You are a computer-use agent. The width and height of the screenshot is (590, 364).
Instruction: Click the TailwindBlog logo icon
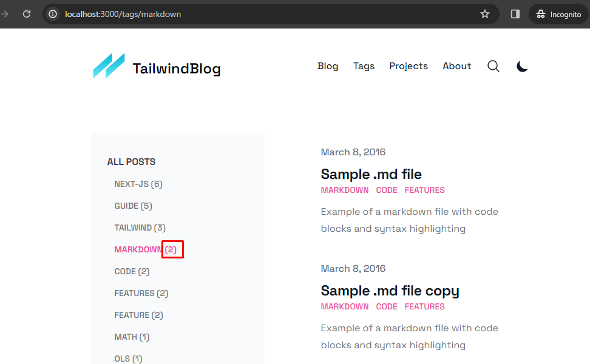(x=109, y=66)
